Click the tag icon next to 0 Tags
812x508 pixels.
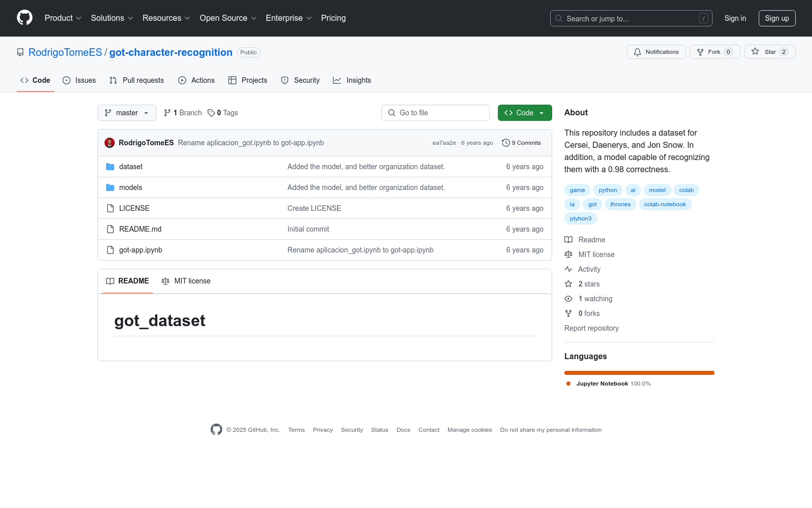point(211,113)
